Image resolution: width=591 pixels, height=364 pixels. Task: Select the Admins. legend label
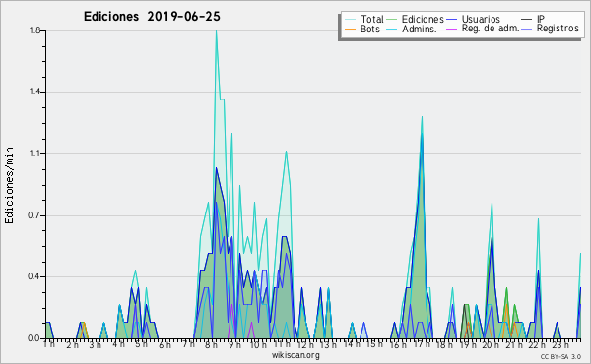[420, 29]
